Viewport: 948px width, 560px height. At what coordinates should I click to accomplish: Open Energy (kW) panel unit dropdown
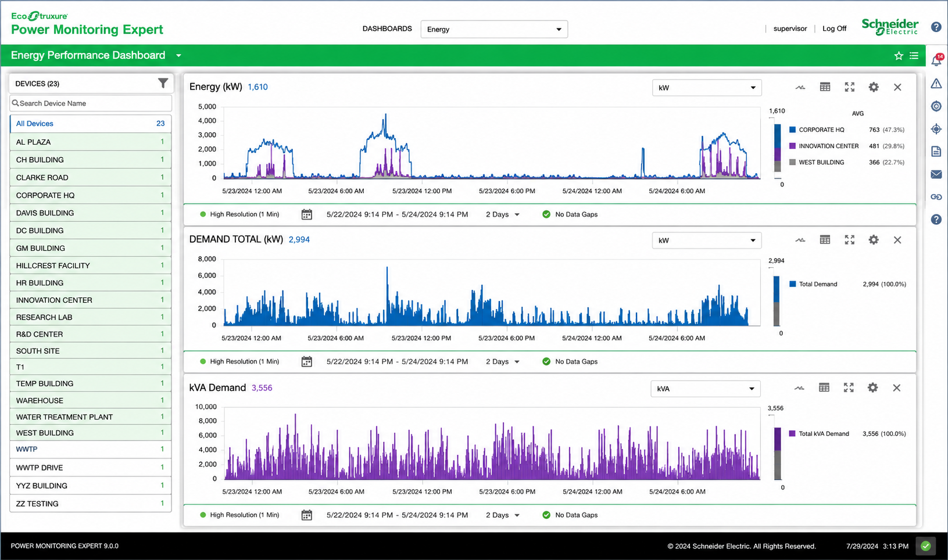tap(707, 88)
